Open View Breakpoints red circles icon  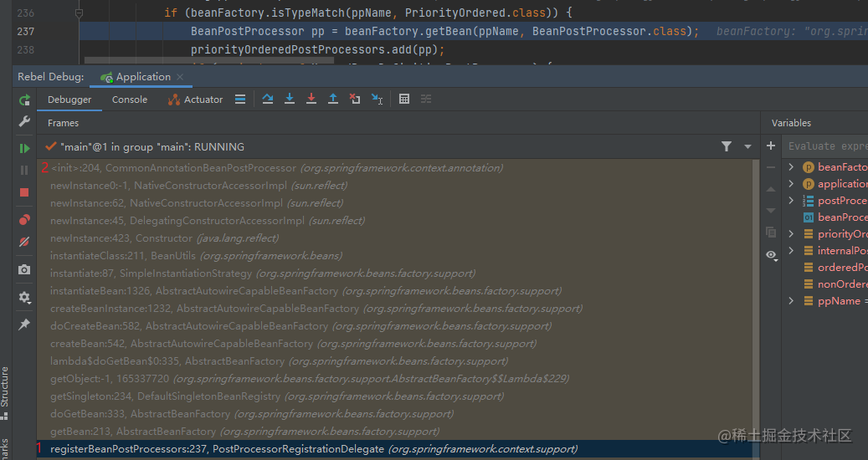[23, 219]
